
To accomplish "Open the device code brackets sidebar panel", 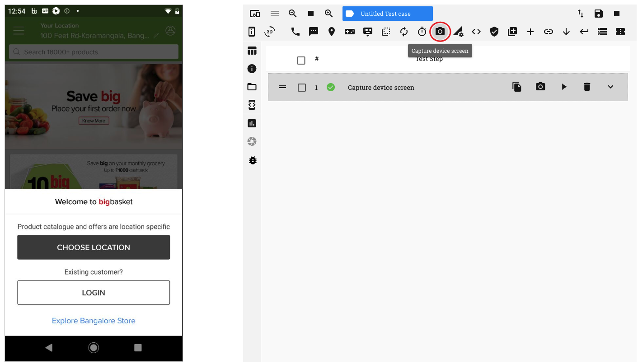I will point(252,105).
